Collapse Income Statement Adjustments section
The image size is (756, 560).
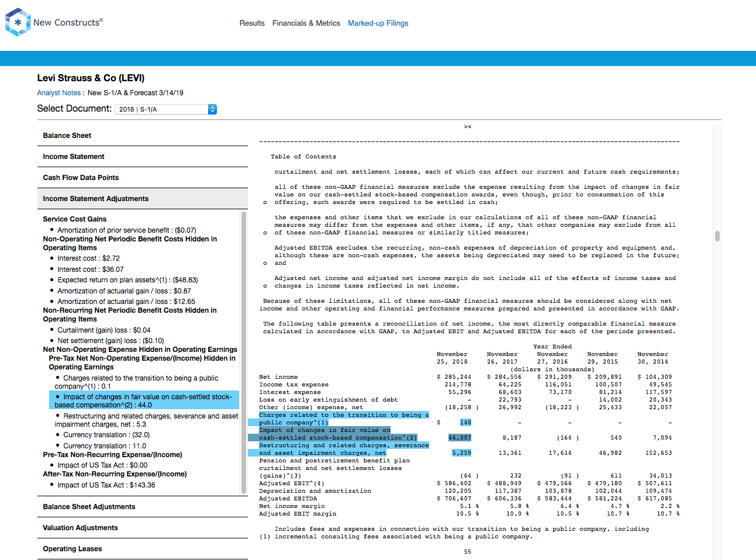tap(143, 199)
